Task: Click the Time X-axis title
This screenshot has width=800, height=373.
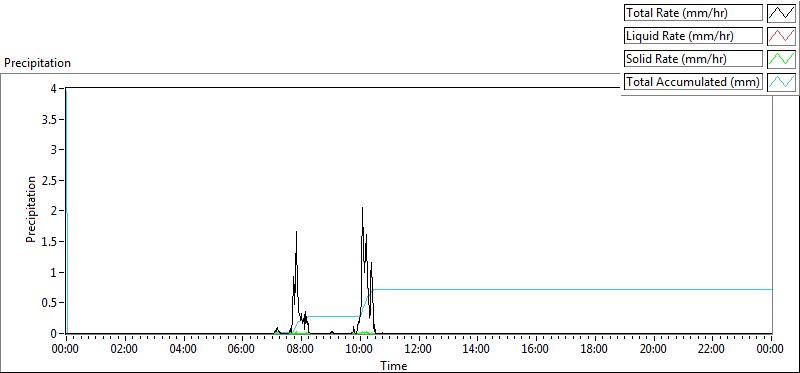Action: pos(393,365)
